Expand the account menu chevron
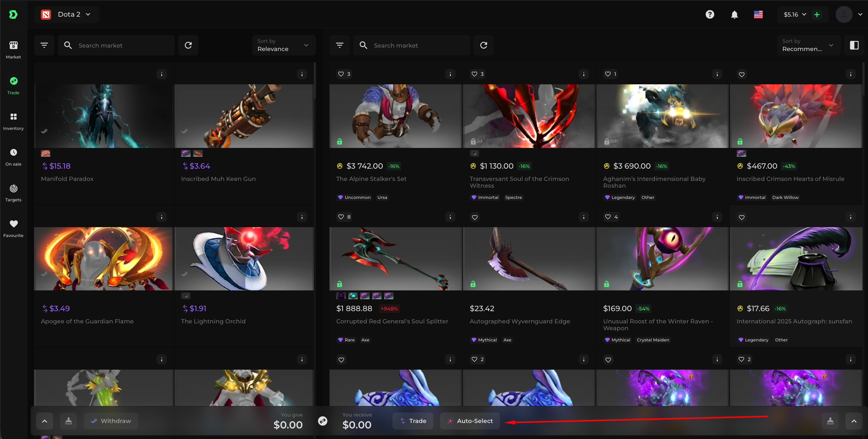Screen dimensions: 868x439 [860, 15]
